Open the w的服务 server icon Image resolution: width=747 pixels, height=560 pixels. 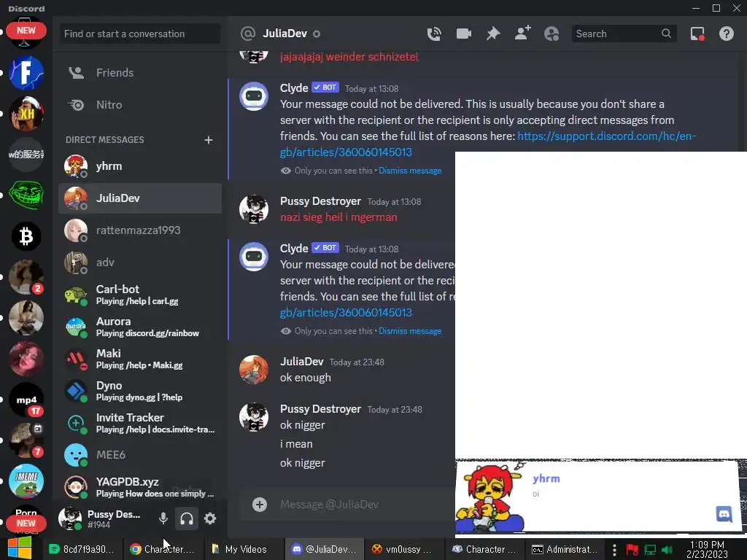(x=26, y=155)
